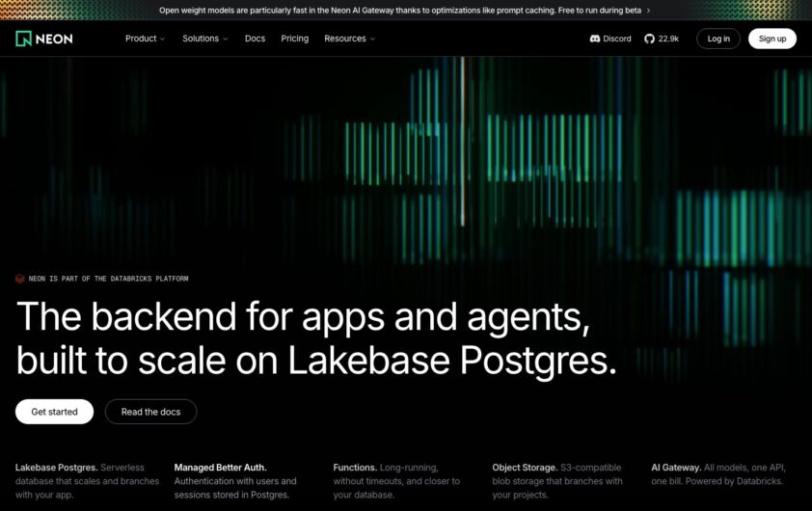Open GitHub repo showing 22.9k stars

click(x=662, y=39)
